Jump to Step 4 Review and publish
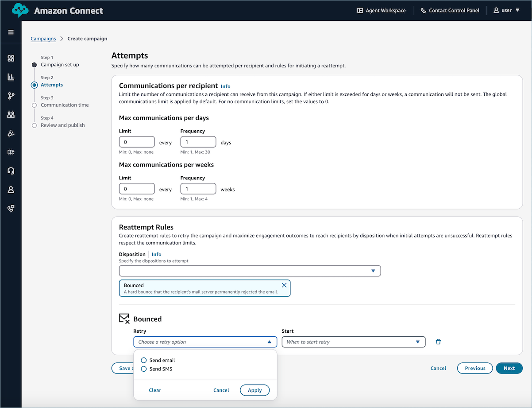Screen dimensions: 532x408 pos(63,125)
